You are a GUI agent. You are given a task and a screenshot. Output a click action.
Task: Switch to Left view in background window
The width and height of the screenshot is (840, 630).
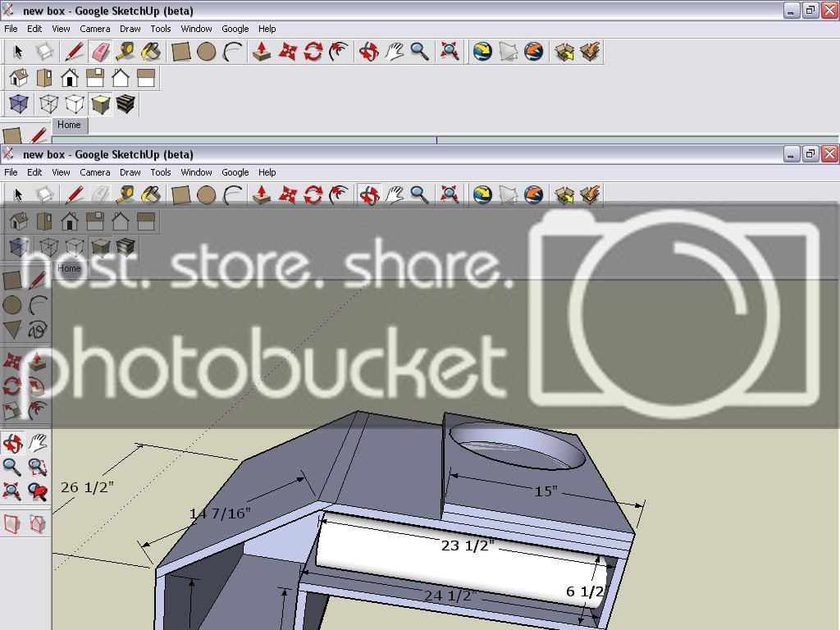pos(146,78)
